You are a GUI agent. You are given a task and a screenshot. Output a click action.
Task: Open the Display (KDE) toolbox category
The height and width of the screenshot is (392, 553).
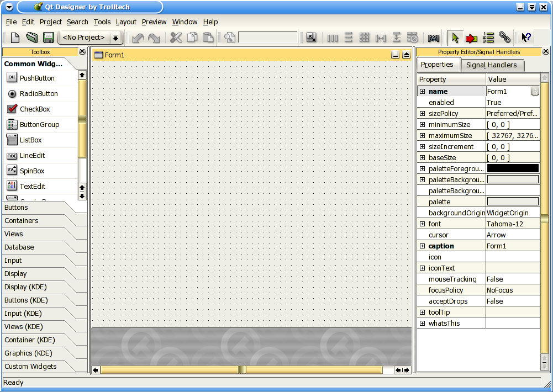[x=27, y=287]
